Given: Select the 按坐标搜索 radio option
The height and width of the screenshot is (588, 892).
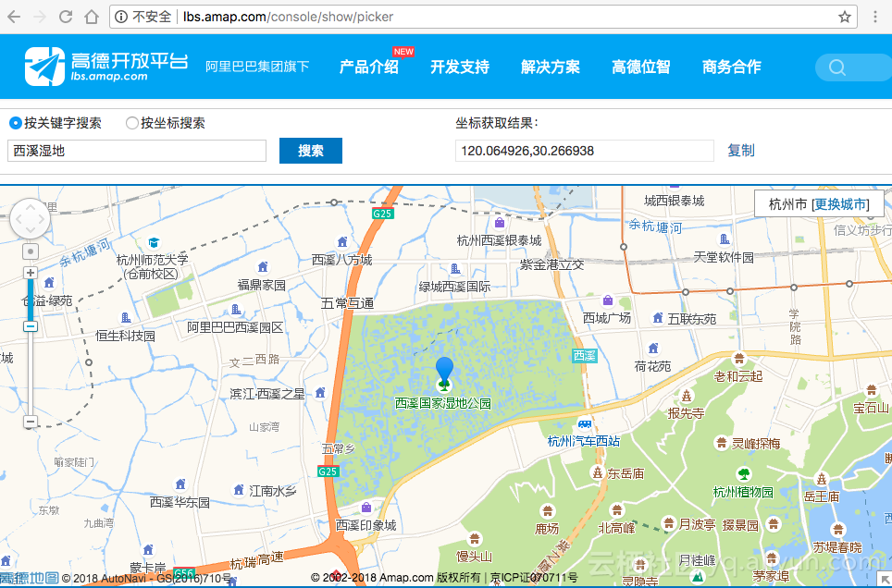Looking at the screenshot, I should pos(132,123).
